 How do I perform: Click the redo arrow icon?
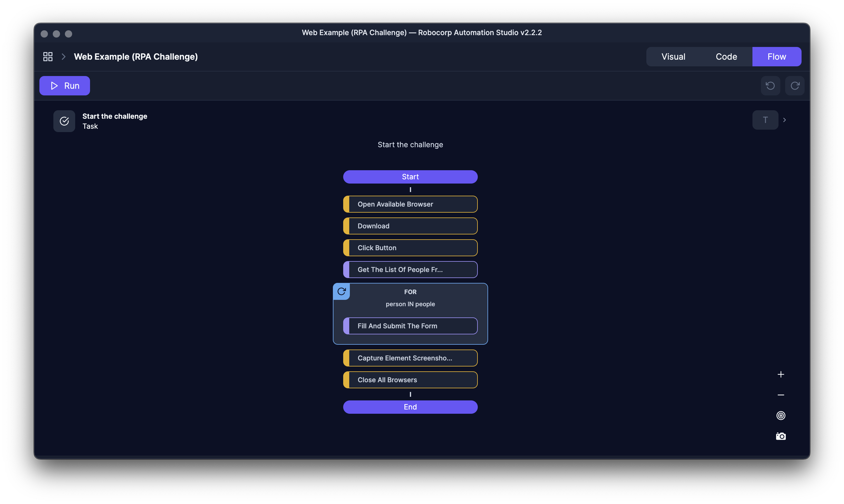point(795,86)
